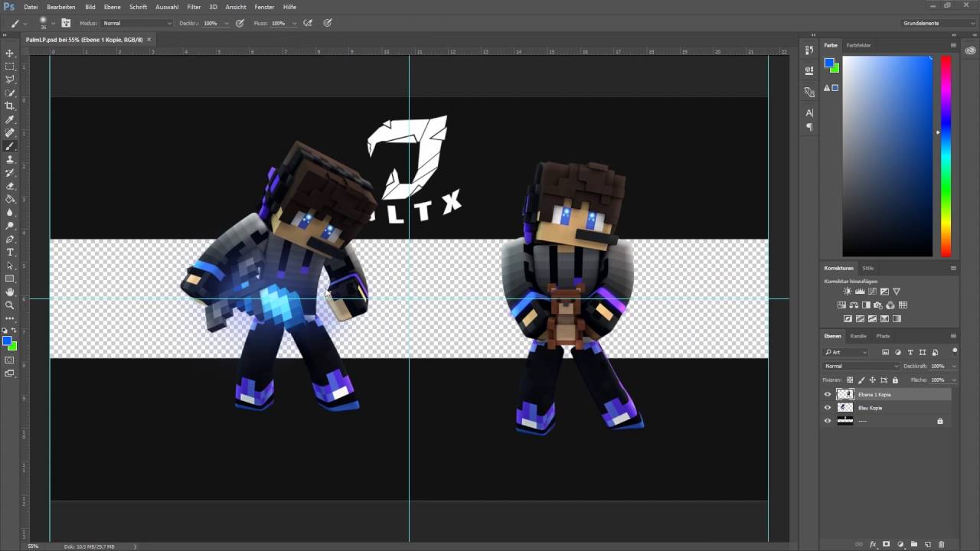Image resolution: width=980 pixels, height=551 pixels.
Task: Switch to the Farbfelder tab
Action: (x=858, y=45)
